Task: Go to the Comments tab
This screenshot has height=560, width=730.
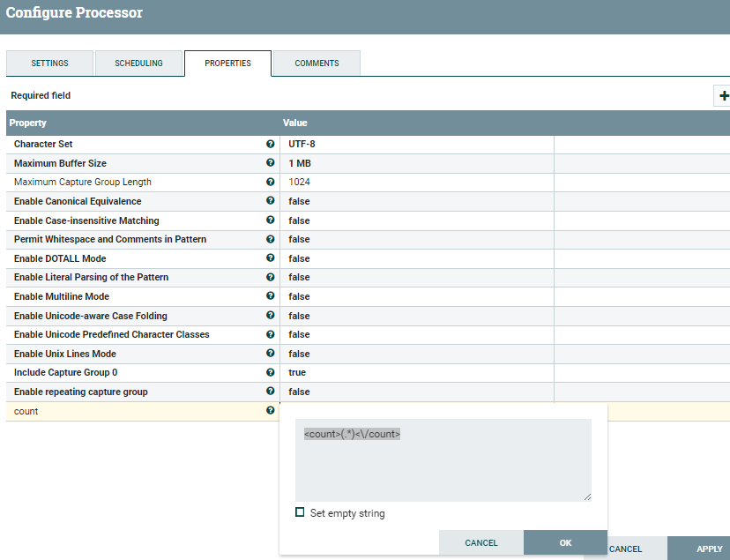Action: coord(317,63)
